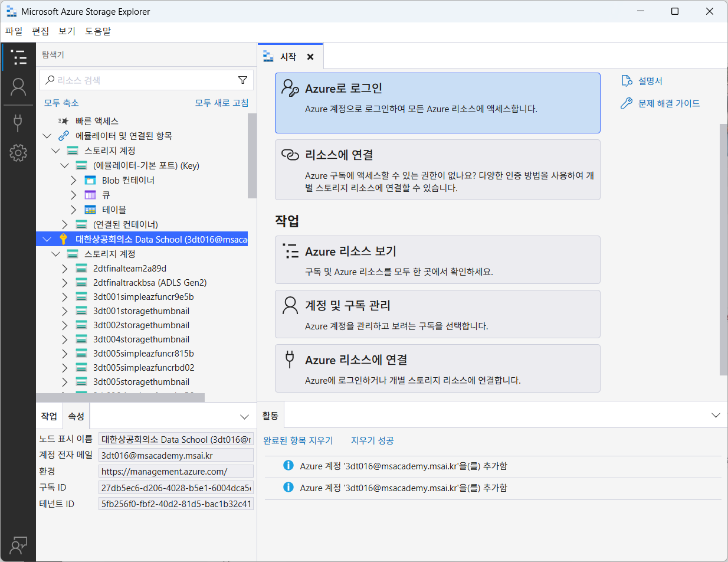Click the yellow key icon of 대한상공회의소 subscription

tap(64, 239)
